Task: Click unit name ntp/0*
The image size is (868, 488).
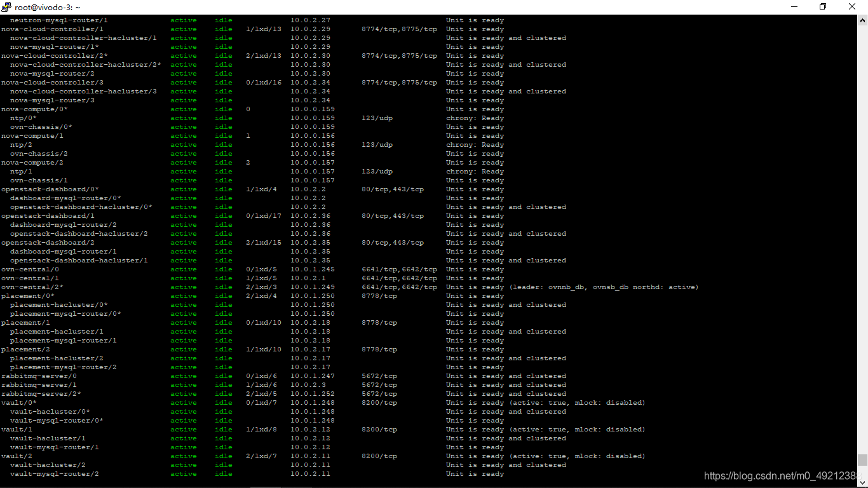Action: (x=24, y=118)
